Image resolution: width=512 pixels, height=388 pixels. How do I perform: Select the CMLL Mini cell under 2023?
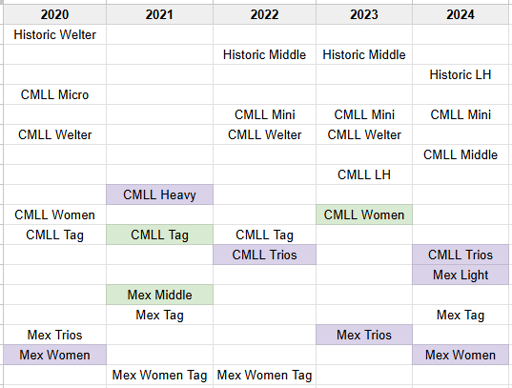point(364,115)
